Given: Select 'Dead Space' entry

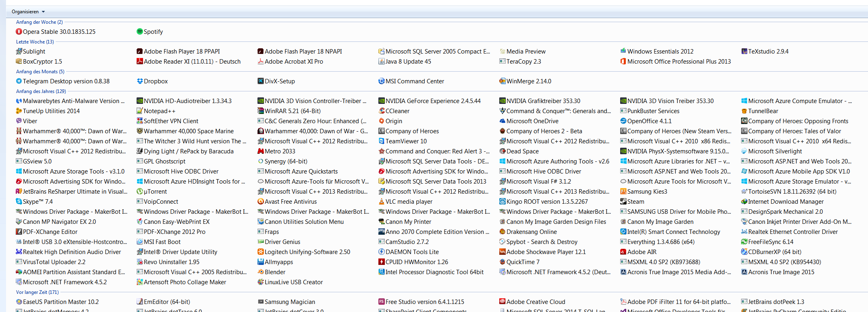Looking at the screenshot, I should (519, 151).
